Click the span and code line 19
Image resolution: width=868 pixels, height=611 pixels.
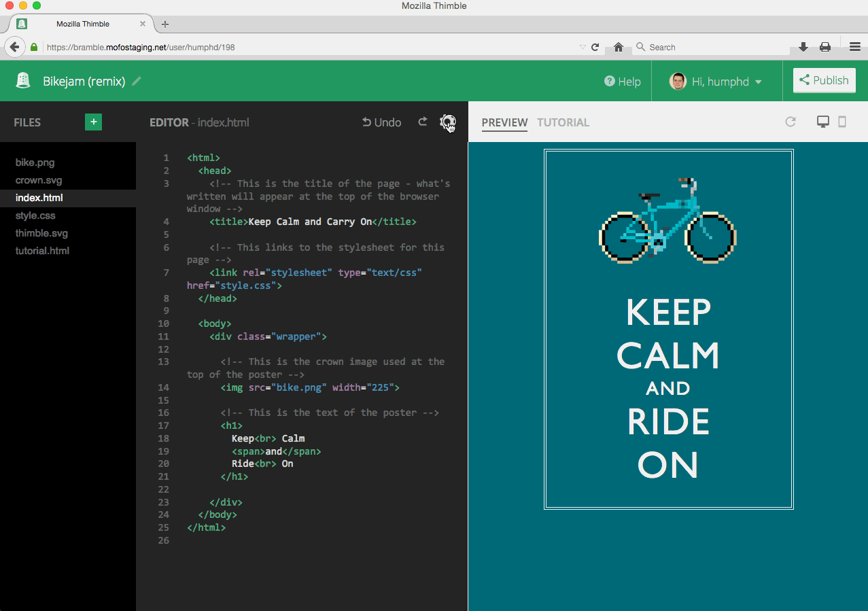(276, 451)
